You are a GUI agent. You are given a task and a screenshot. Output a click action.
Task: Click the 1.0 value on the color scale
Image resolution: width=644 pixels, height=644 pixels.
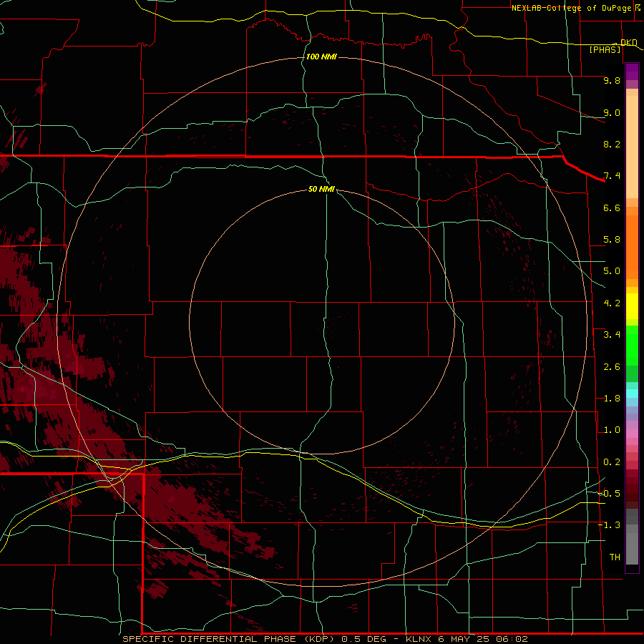click(612, 430)
